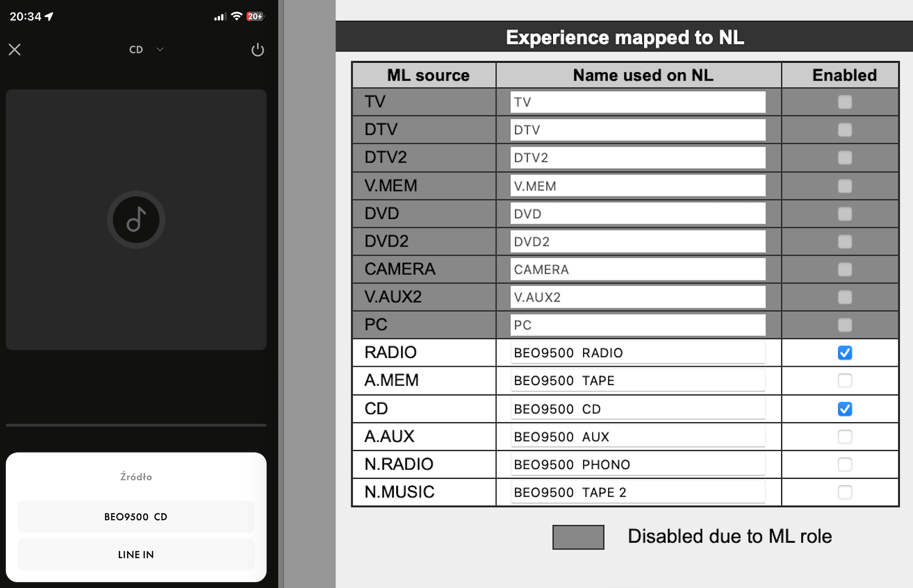This screenshot has width=913, height=588.
Task: Click the disabled PC Enabled checkbox
Action: coord(844,325)
